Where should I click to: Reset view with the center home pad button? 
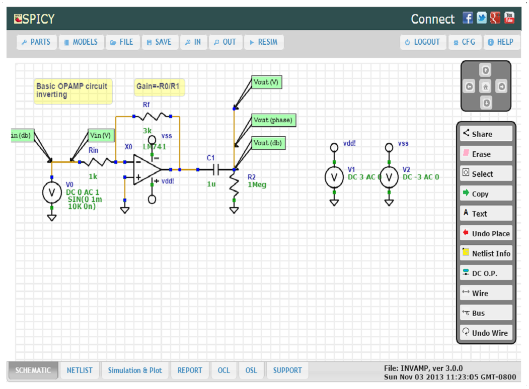pyautogui.click(x=485, y=86)
